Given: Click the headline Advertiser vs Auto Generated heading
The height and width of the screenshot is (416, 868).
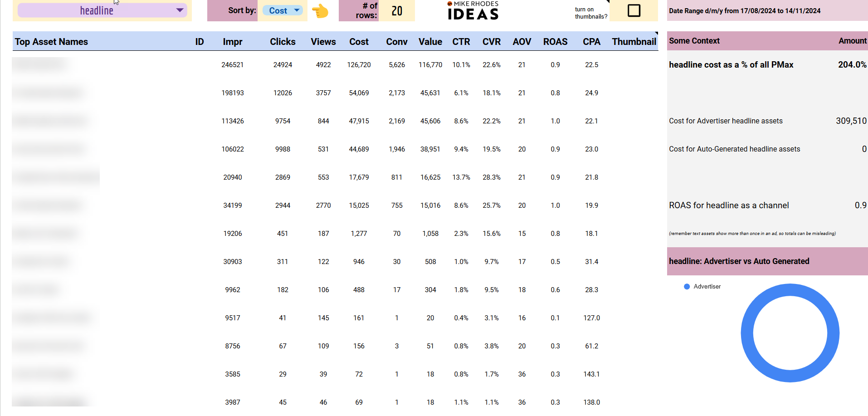Looking at the screenshot, I should click(x=739, y=261).
